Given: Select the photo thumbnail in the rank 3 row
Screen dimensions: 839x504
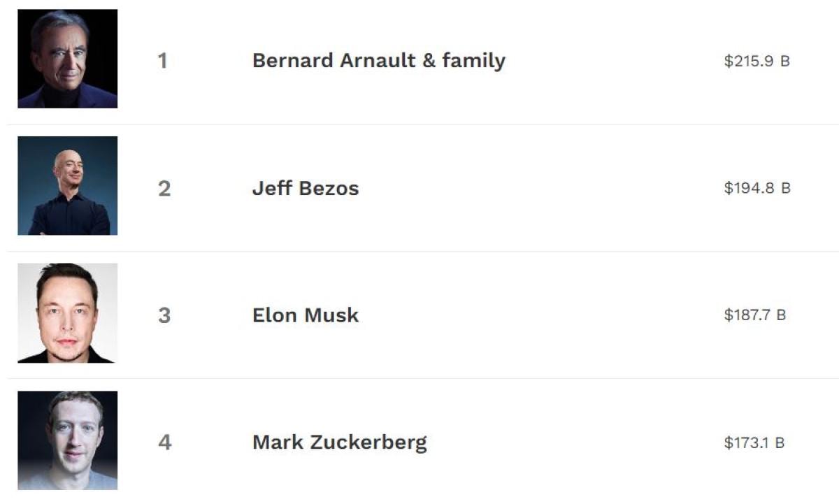Looking at the screenshot, I should pyautogui.click(x=68, y=313).
